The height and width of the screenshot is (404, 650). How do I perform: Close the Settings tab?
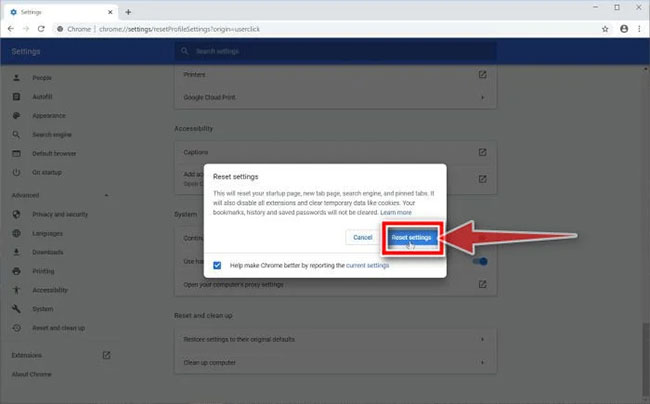(x=110, y=12)
